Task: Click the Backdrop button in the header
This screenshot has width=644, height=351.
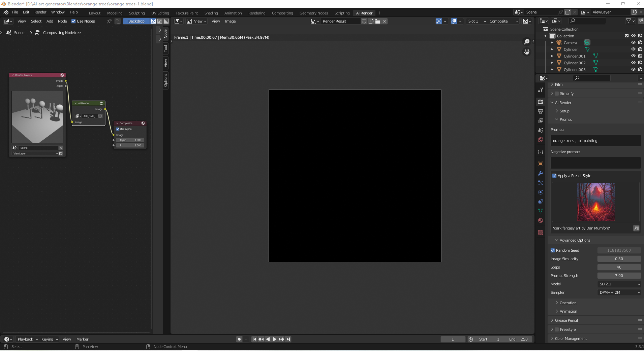Action: pyautogui.click(x=136, y=21)
